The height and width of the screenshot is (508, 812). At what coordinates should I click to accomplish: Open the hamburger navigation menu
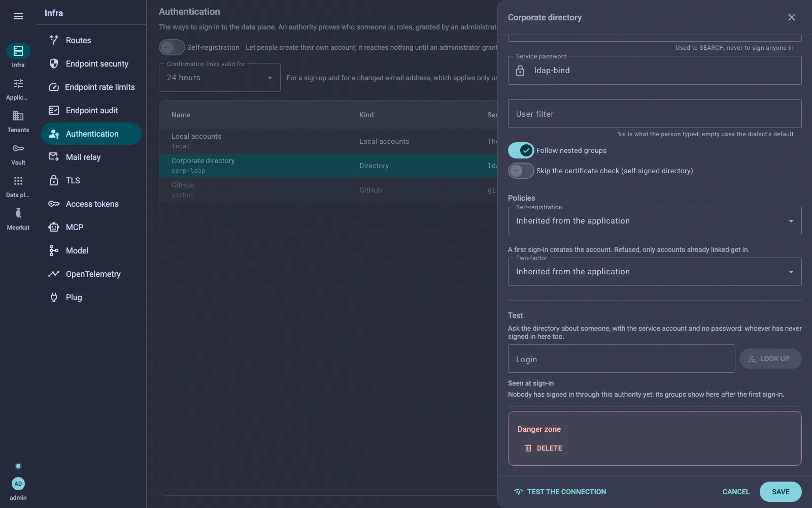[x=18, y=16]
